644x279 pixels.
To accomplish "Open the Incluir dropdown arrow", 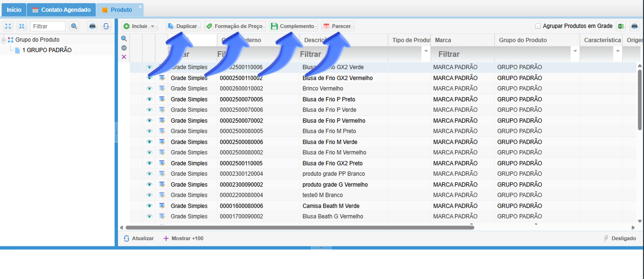I will coord(152,27).
